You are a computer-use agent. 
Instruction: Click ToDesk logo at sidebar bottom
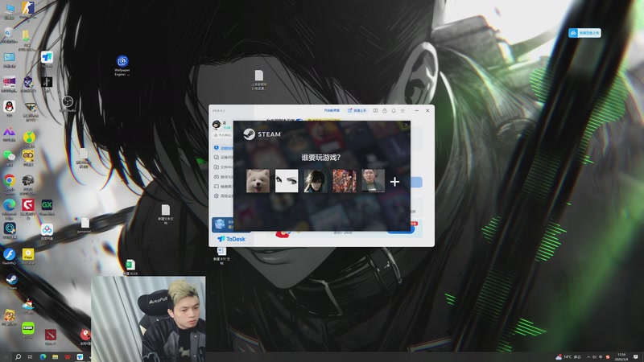(231, 239)
